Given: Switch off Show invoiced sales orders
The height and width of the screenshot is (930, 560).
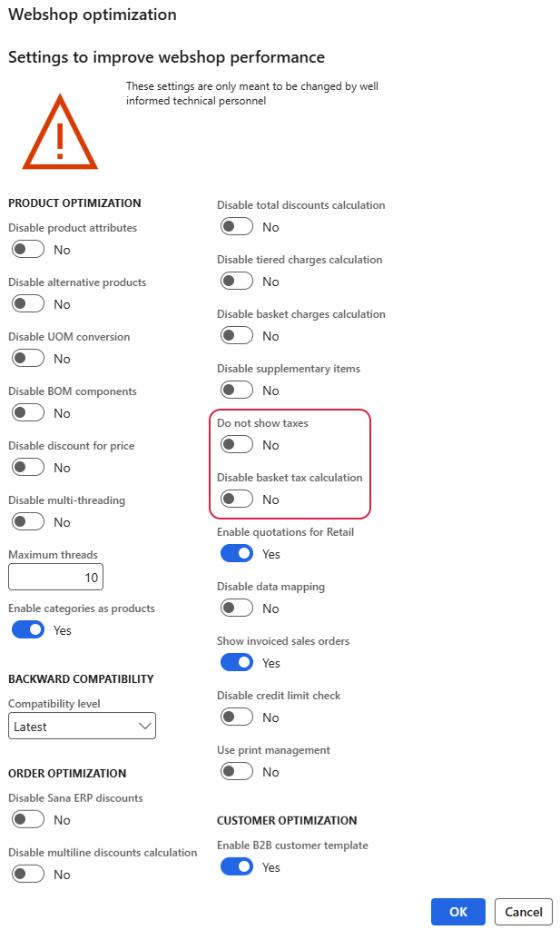Looking at the screenshot, I should [237, 662].
